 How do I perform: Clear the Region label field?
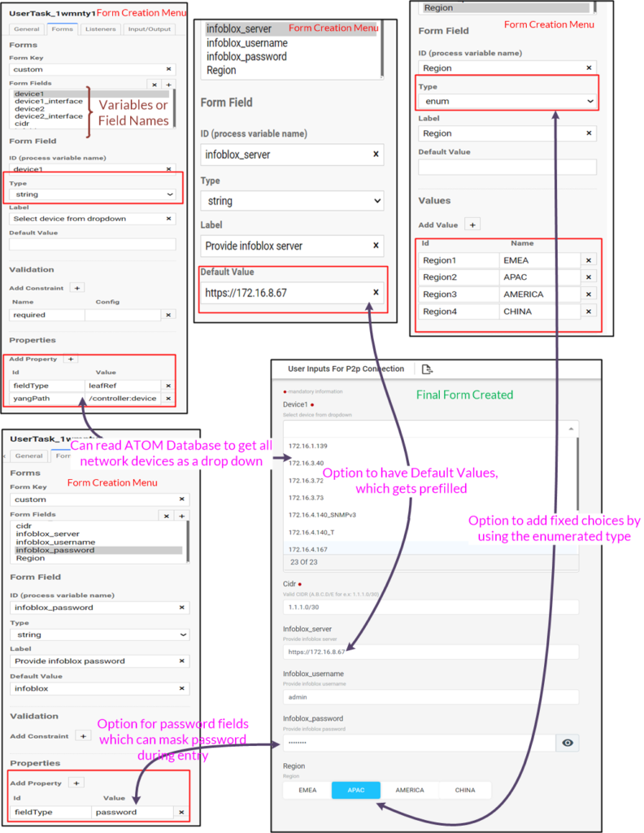click(589, 133)
